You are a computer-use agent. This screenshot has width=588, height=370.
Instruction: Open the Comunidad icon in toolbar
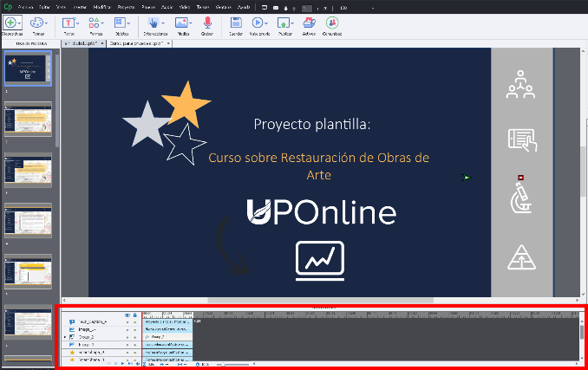click(331, 23)
